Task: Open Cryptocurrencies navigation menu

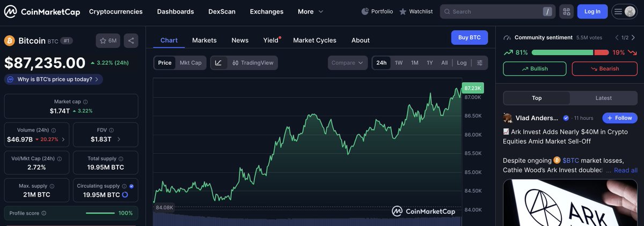Action: 116,11
